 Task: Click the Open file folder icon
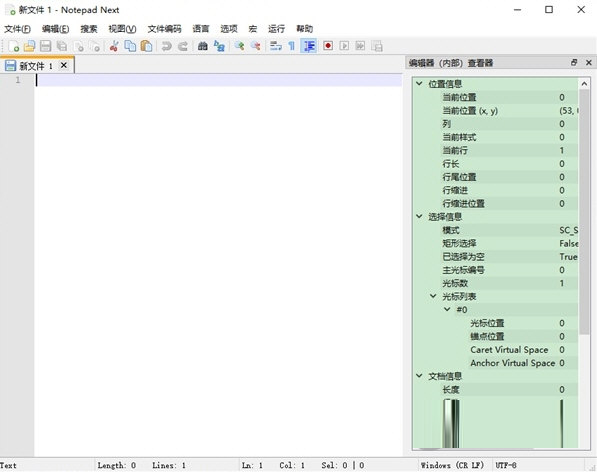point(30,46)
